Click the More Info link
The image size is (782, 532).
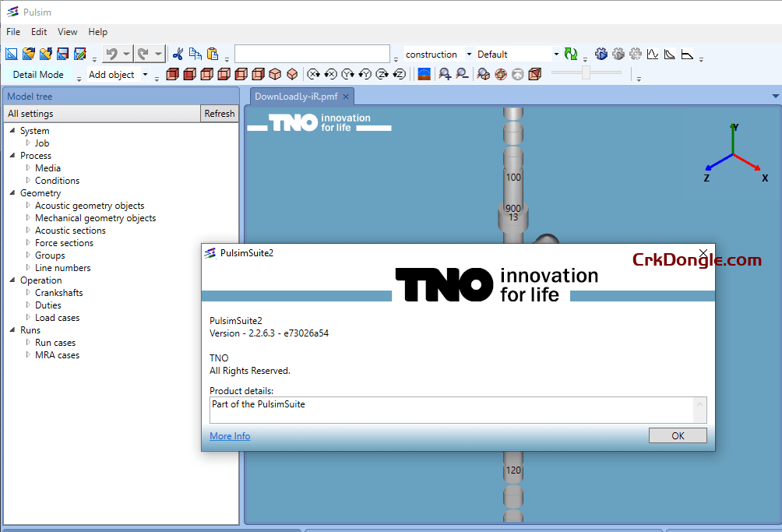coord(229,435)
